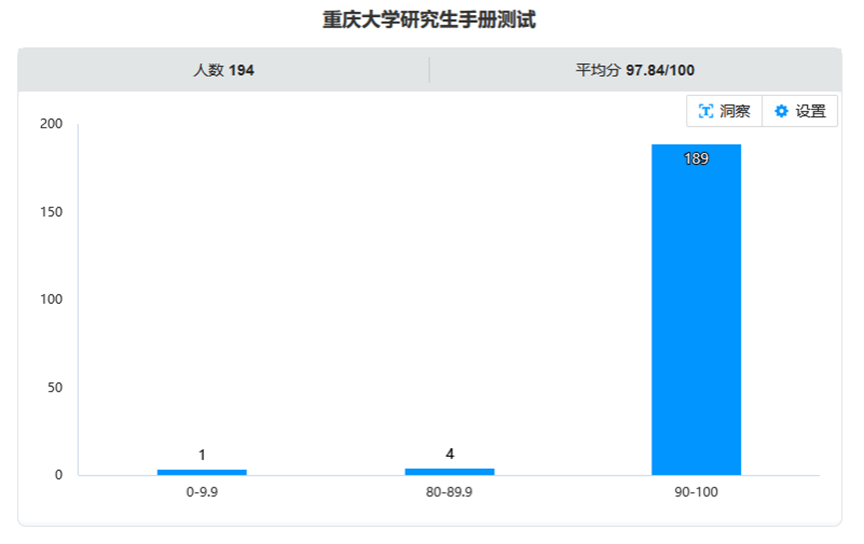Click the text-scan icon beside 洞察

[x=706, y=111]
